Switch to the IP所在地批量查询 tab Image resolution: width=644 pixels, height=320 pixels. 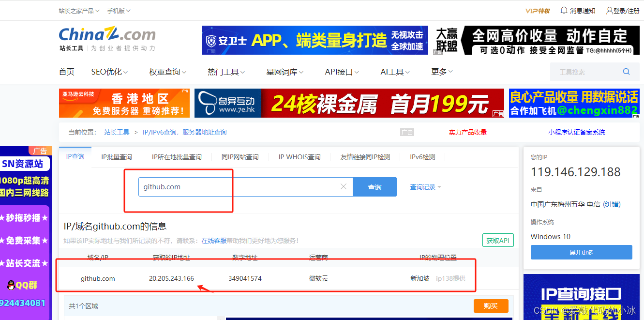coord(177,157)
